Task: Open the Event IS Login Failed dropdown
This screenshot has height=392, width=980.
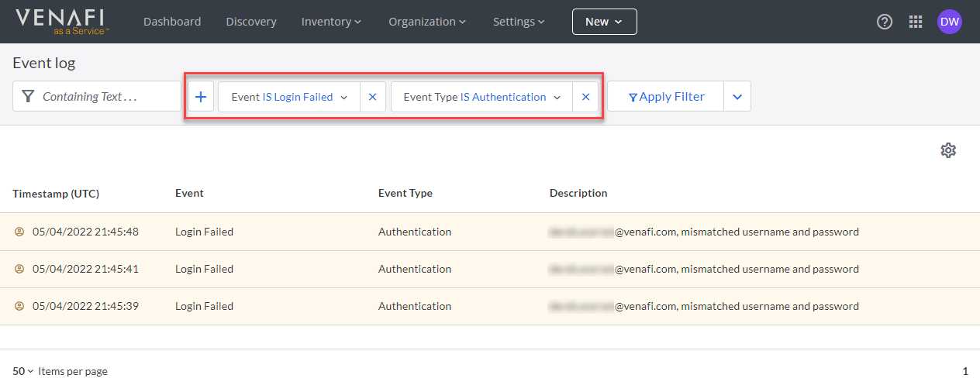Action: 289,97
